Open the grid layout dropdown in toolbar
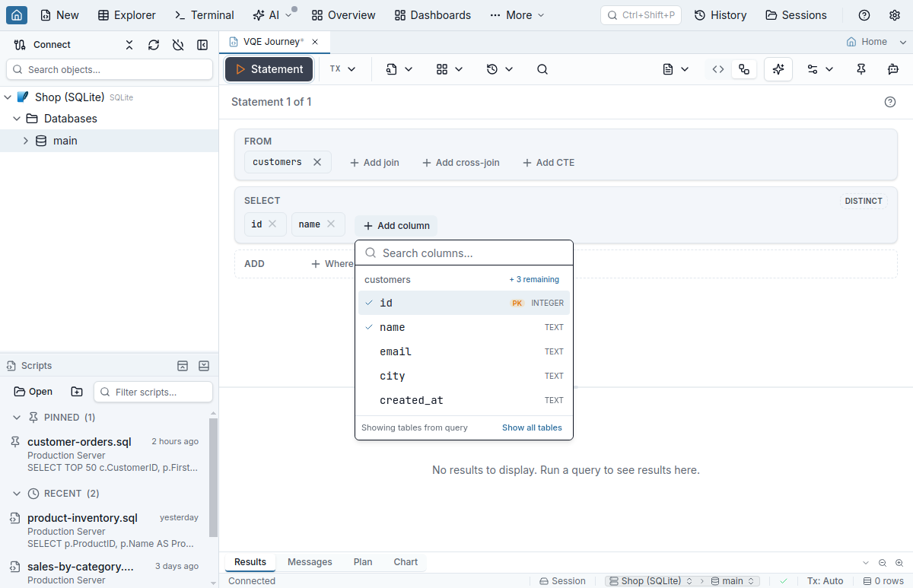The image size is (913, 588). 450,69
